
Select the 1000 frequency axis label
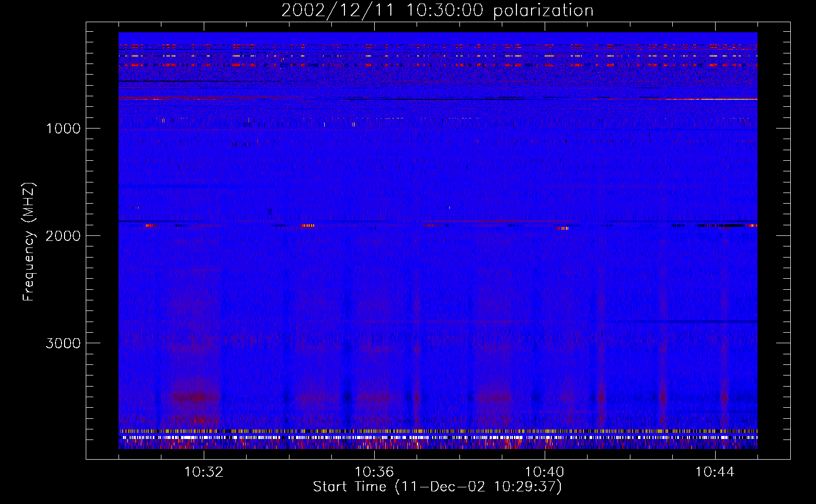pos(63,129)
